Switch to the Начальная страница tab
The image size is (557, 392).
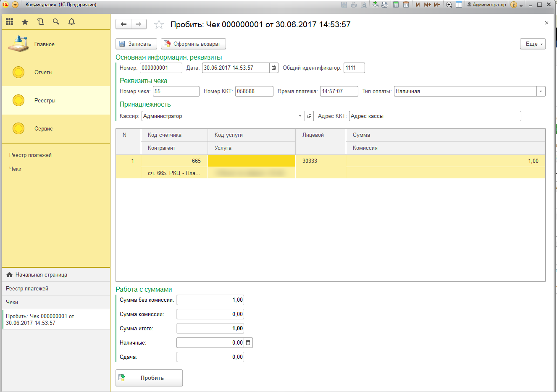(41, 275)
